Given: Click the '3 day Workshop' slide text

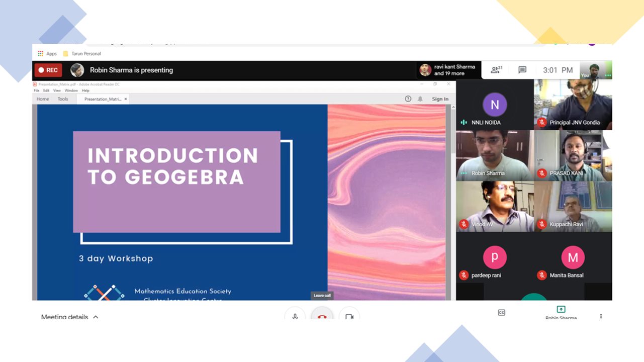Looking at the screenshot, I should point(116,258).
